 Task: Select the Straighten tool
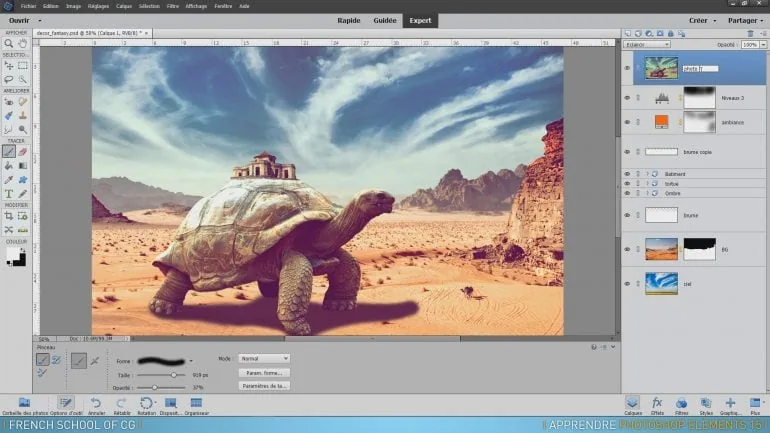[x=23, y=230]
